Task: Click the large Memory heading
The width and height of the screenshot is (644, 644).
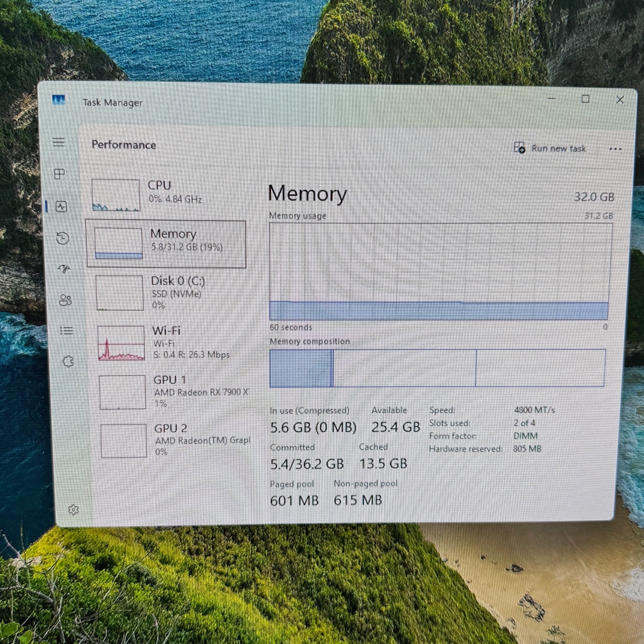Action: pyautogui.click(x=307, y=194)
